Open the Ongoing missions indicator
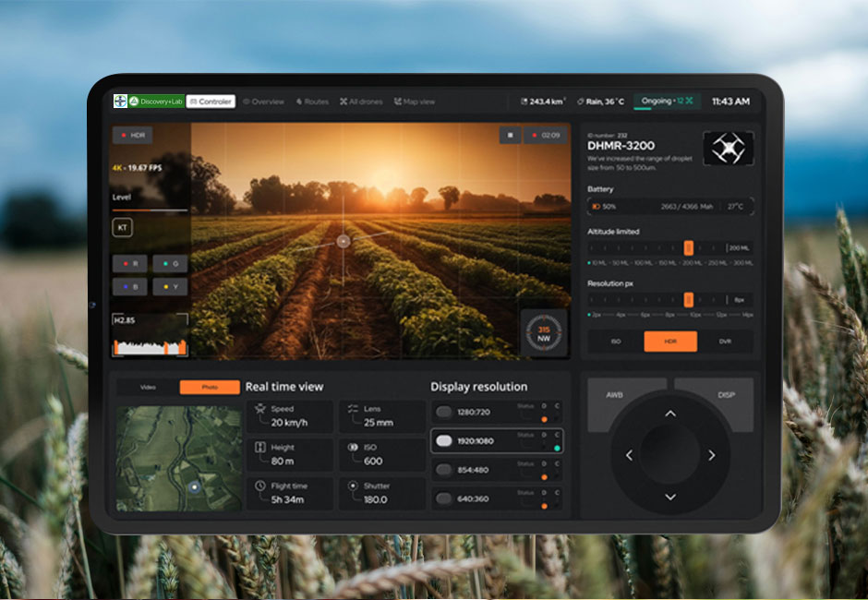 (x=667, y=102)
